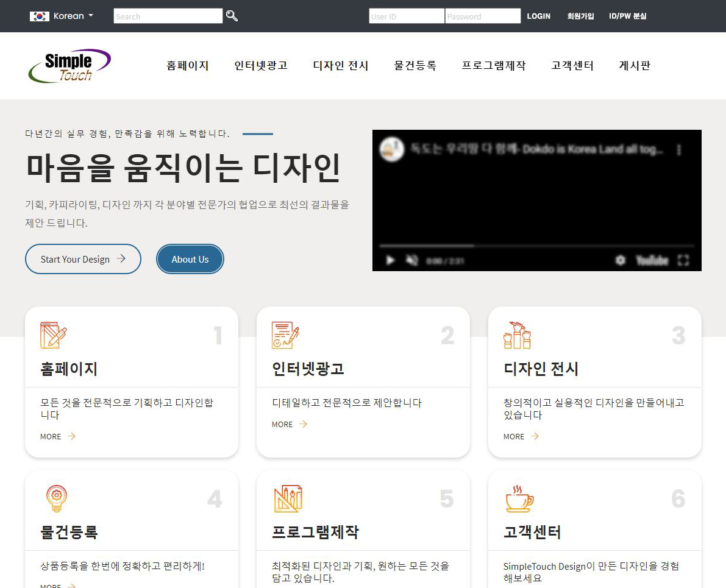This screenshot has height=588, width=726.
Task: Select 게시판 in the top navigation
Action: (x=635, y=66)
